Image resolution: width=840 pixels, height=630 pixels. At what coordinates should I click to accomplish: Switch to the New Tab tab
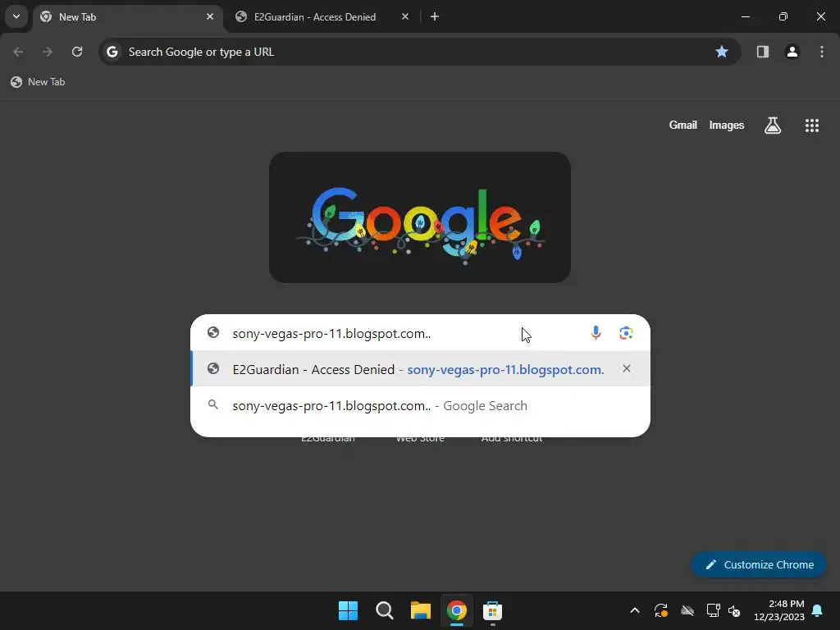[129, 16]
